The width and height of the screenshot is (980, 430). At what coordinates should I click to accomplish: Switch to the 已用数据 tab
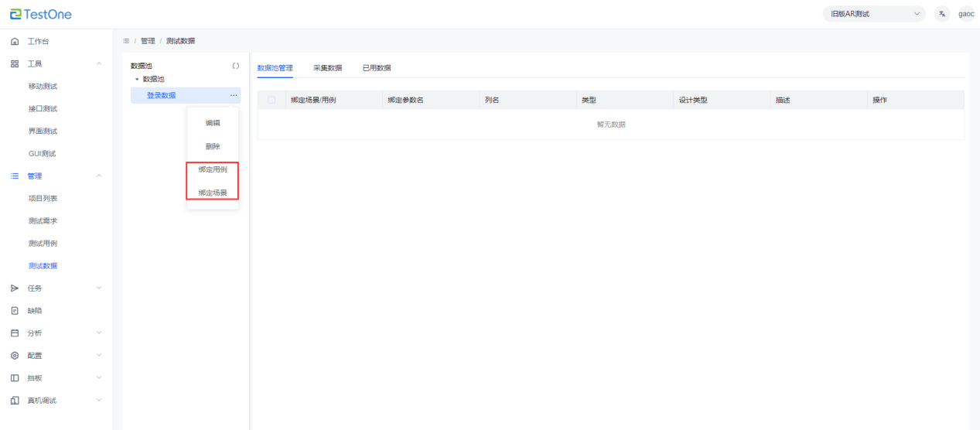(377, 68)
